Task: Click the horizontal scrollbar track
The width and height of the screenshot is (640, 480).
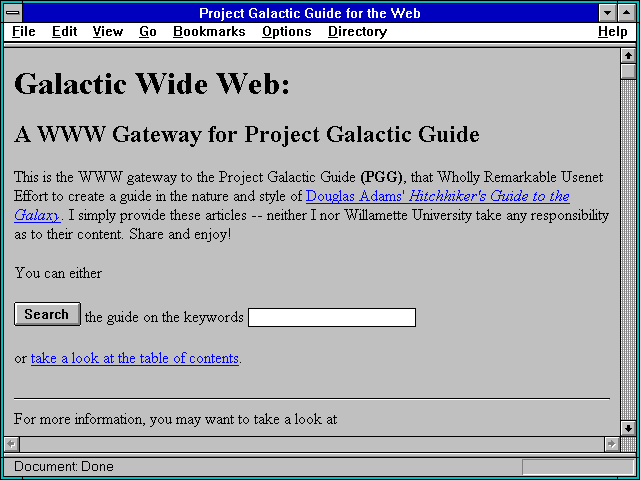Action: pyautogui.click(x=311, y=444)
